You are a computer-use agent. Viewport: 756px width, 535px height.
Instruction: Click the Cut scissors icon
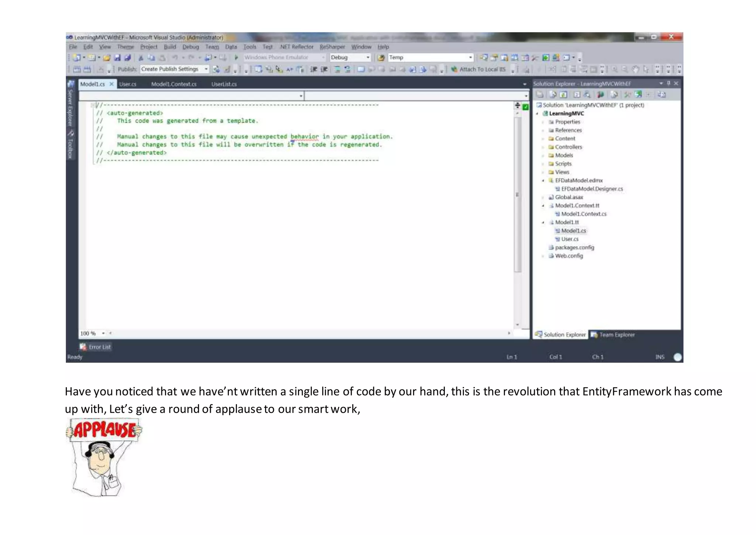coord(141,58)
